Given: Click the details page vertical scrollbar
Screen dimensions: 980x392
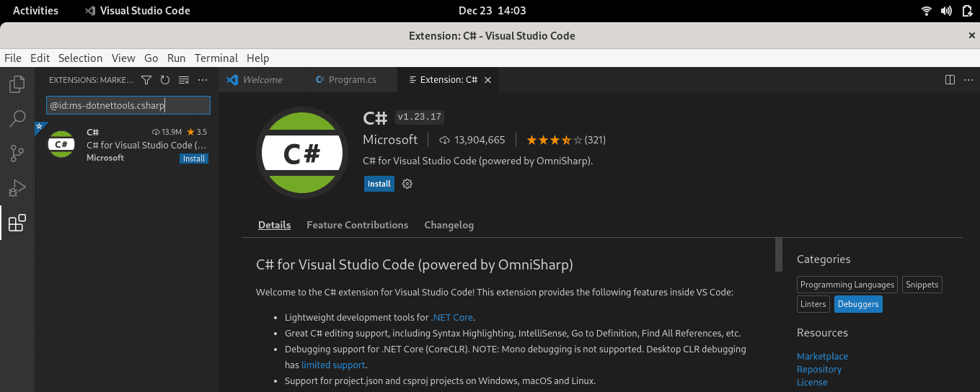Looking at the screenshot, I should [x=779, y=255].
